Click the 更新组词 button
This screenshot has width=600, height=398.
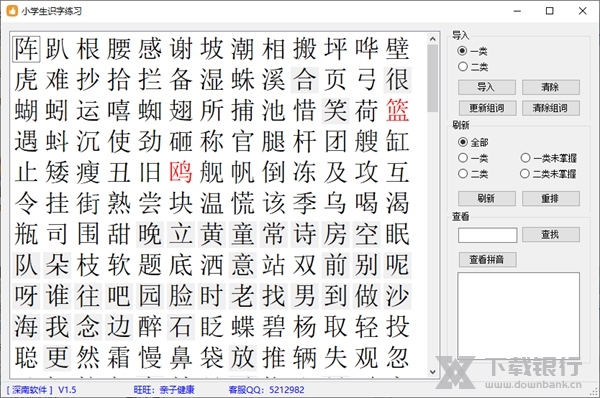[487, 108]
